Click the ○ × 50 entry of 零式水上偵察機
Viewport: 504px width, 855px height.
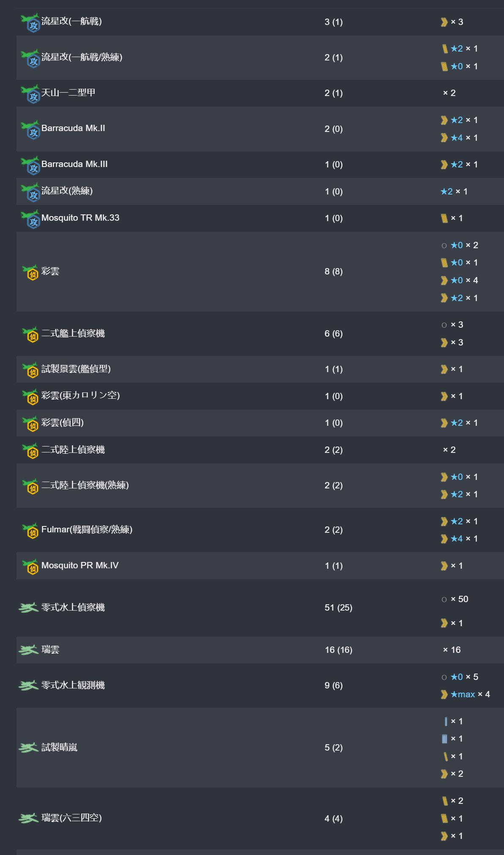click(455, 599)
